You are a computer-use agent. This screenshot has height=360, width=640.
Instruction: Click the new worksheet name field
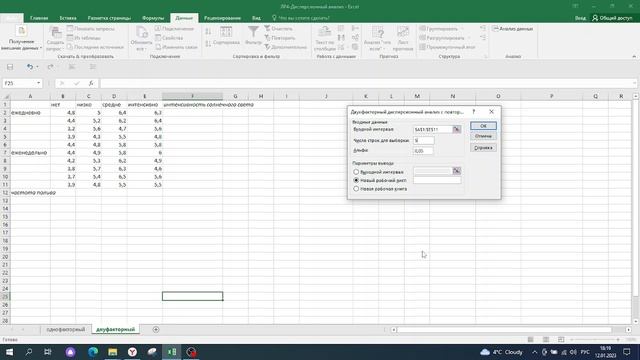437,180
